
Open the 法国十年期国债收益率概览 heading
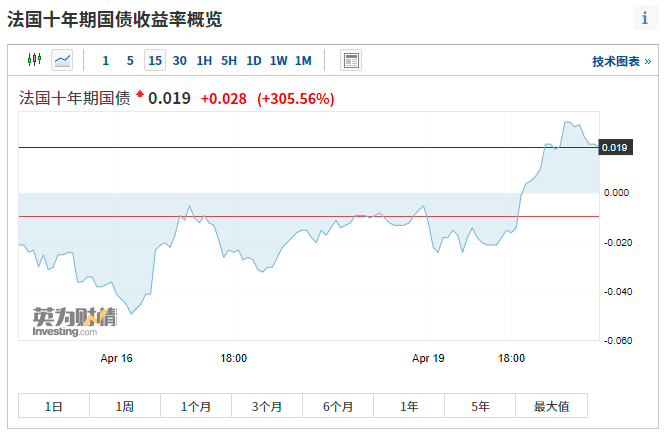coord(115,19)
